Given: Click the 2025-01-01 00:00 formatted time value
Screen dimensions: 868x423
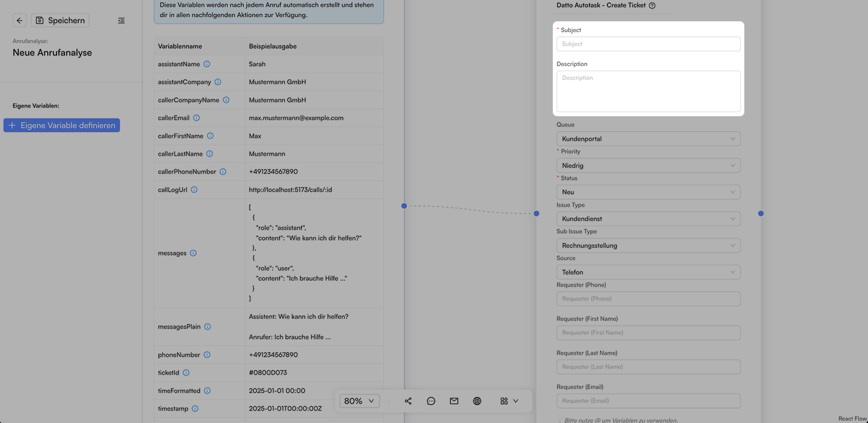Looking at the screenshot, I should pyautogui.click(x=277, y=390).
